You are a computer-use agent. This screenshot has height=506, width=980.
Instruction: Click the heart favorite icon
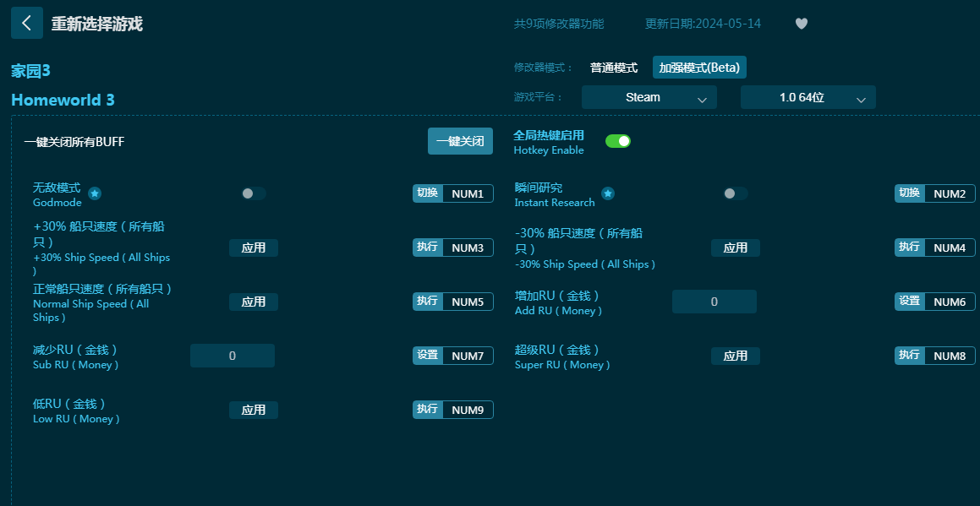tap(802, 24)
